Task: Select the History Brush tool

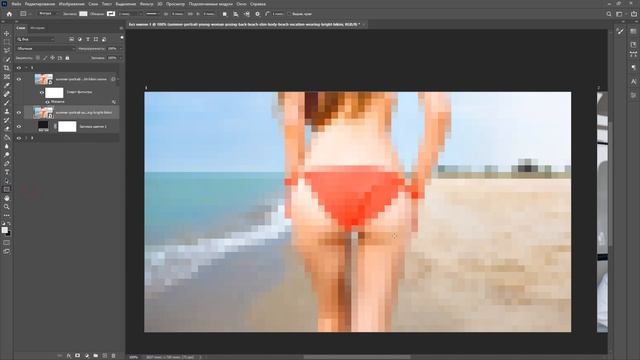Action: 7,120
